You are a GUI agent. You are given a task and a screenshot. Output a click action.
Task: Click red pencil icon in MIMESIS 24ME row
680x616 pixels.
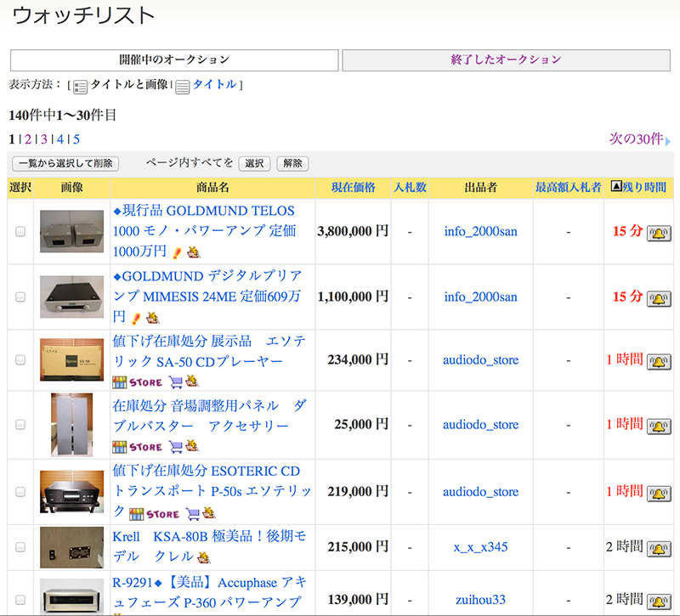point(136,318)
